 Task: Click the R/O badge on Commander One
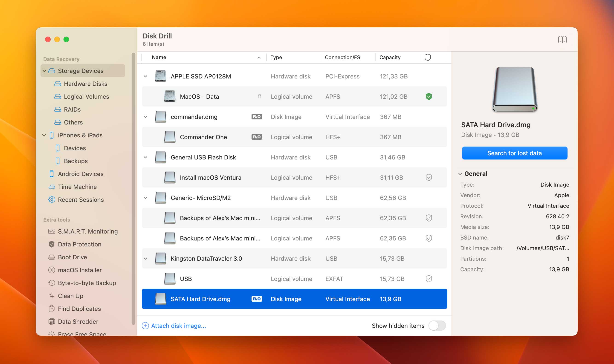coord(257,137)
